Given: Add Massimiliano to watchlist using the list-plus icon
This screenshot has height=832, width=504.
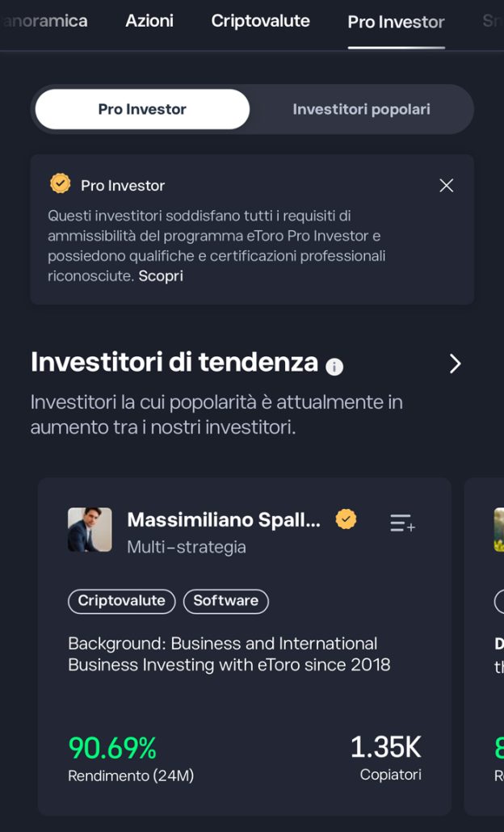Looking at the screenshot, I should [403, 523].
